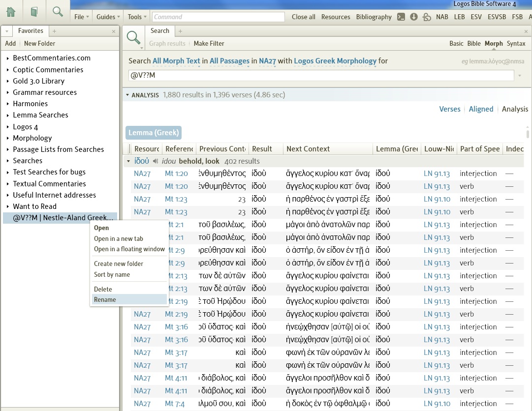Select the Search tab

coord(160,31)
